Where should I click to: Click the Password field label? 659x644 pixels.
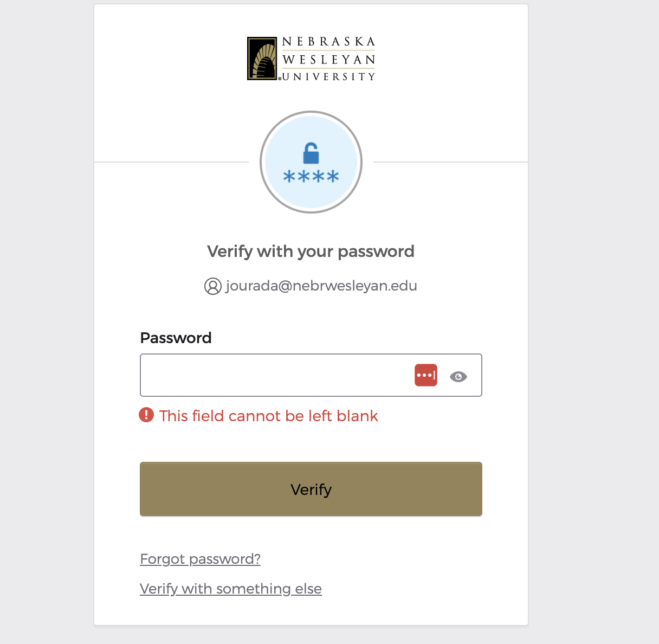(176, 338)
